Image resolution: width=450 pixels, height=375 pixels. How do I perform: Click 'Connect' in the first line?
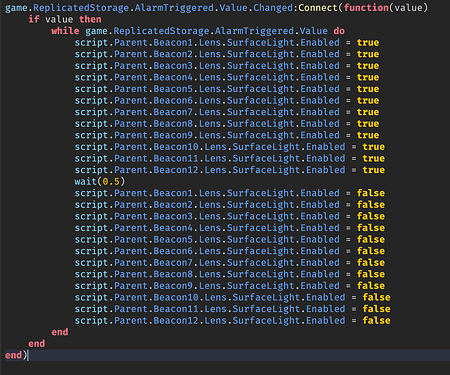pyautogui.click(x=318, y=8)
